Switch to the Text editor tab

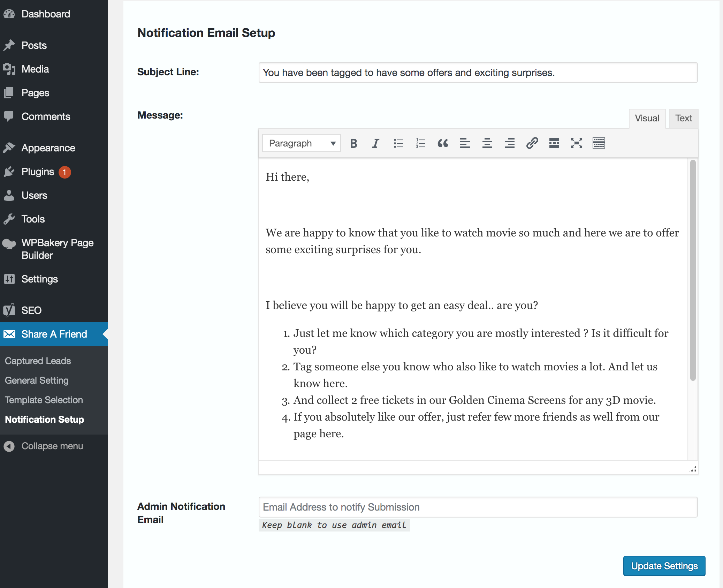[683, 118]
